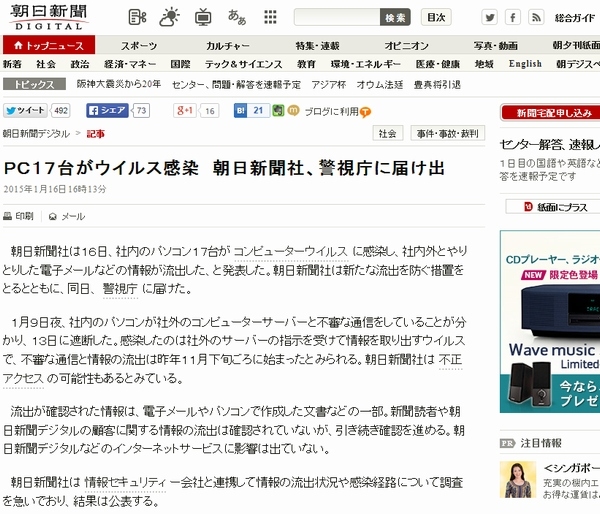Click the Google +1 button
This screenshot has width=600, height=514.
(185, 111)
